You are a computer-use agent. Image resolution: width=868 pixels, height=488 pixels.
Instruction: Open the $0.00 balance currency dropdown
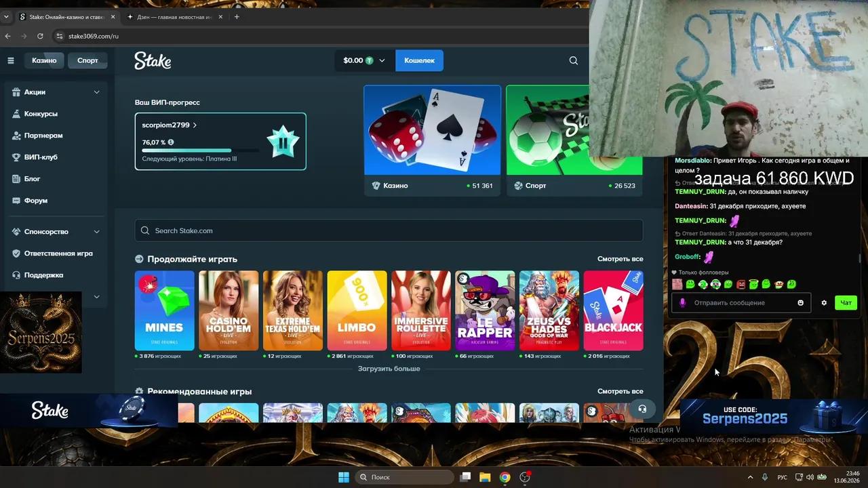point(364,60)
